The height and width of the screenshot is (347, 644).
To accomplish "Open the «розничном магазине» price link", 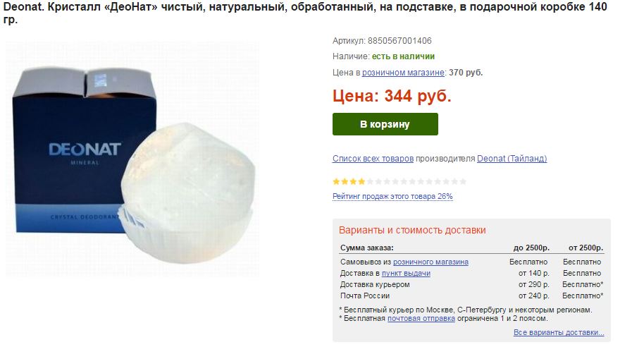I will pyautogui.click(x=403, y=73).
